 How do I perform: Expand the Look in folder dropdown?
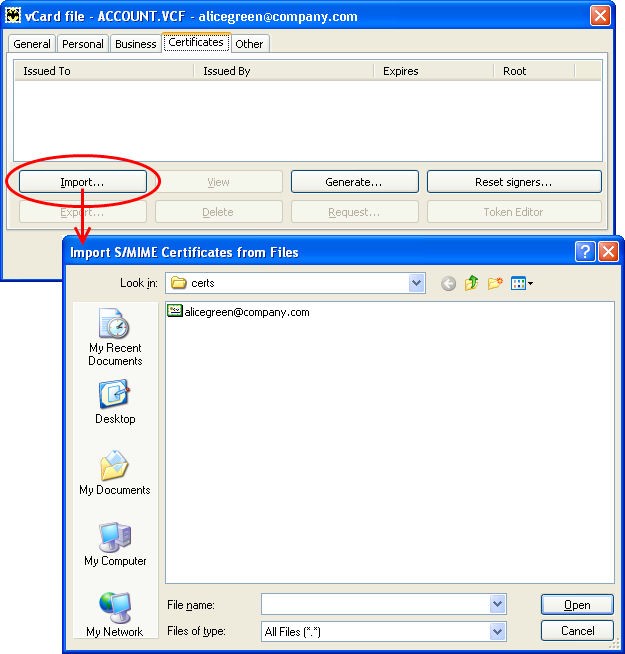[416, 283]
